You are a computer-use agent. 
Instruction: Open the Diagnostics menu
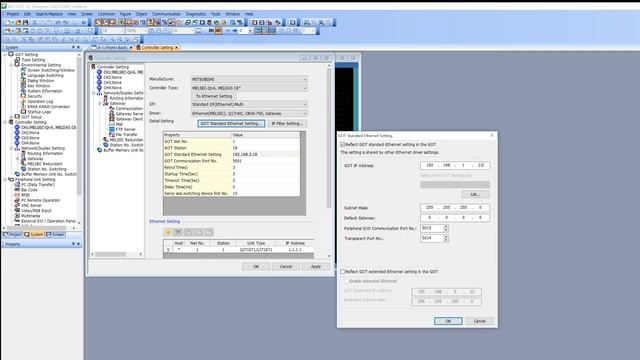pyautogui.click(x=196, y=14)
